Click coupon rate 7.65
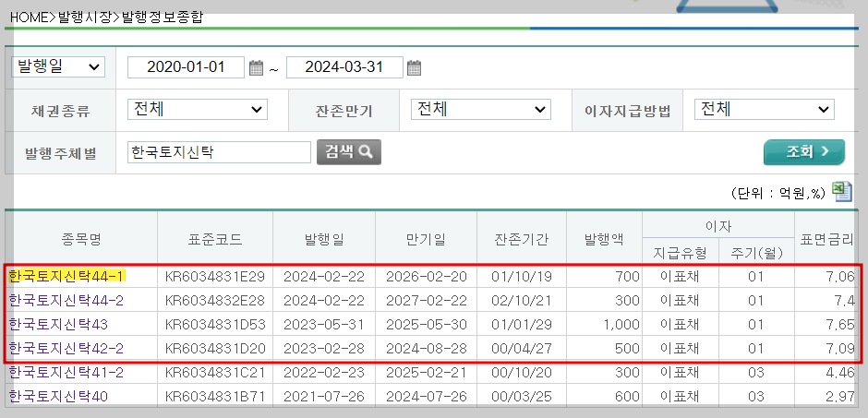 coord(838,325)
